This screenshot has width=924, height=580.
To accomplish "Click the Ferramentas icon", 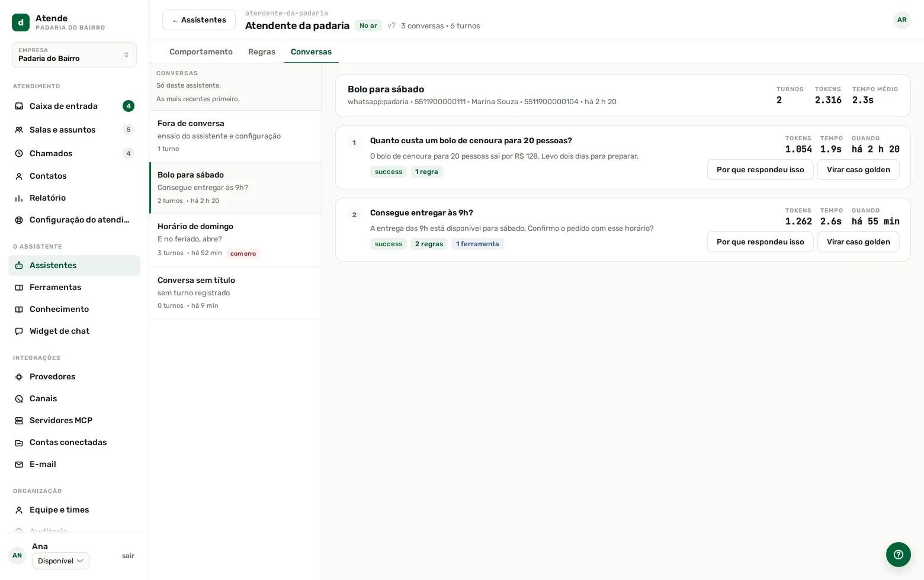I will click(19, 288).
